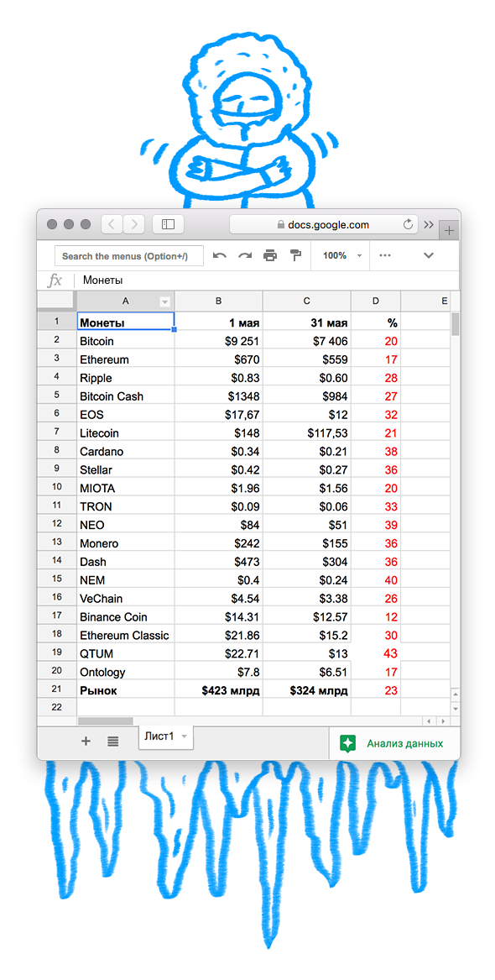Click the fx function icon

55,280
